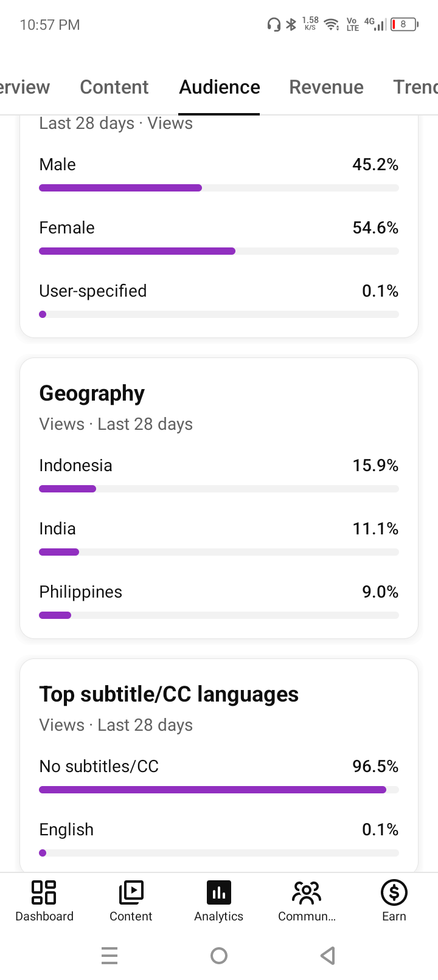Open the Community people icon

307,892
